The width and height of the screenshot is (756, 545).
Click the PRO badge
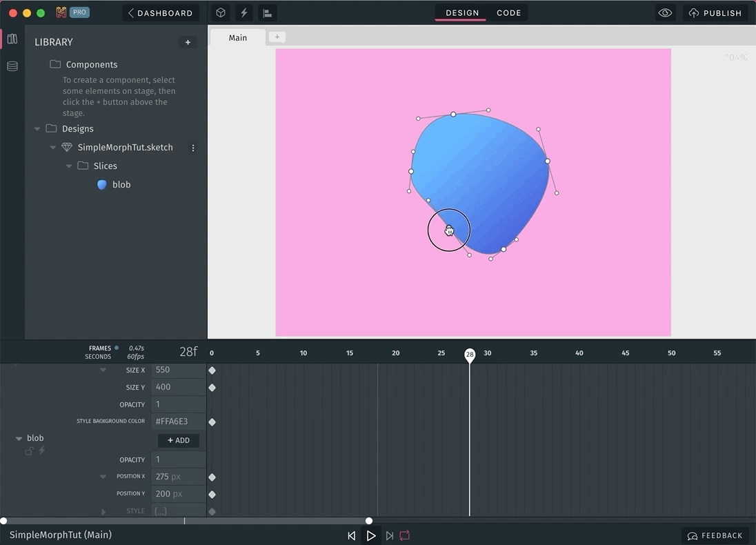click(x=79, y=12)
